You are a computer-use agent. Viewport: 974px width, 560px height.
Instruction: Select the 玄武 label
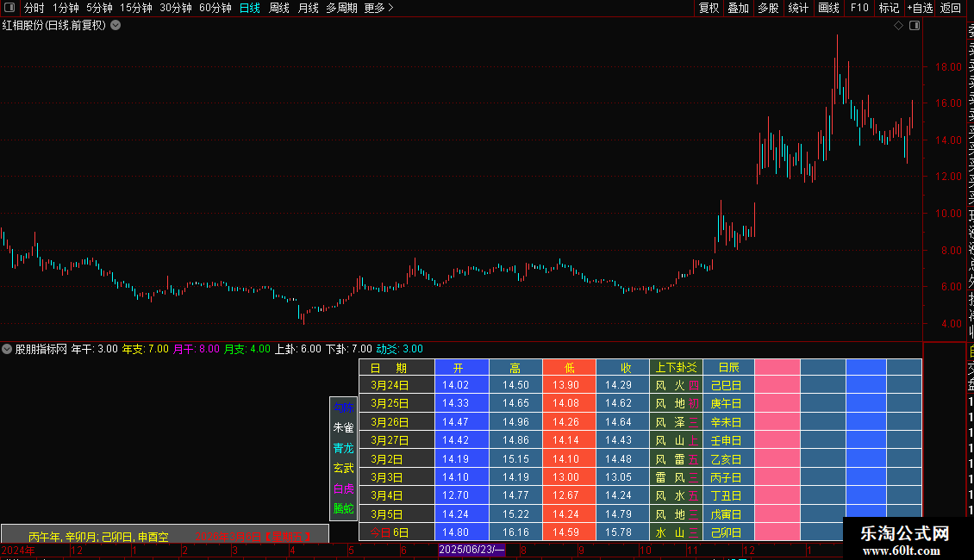point(344,468)
